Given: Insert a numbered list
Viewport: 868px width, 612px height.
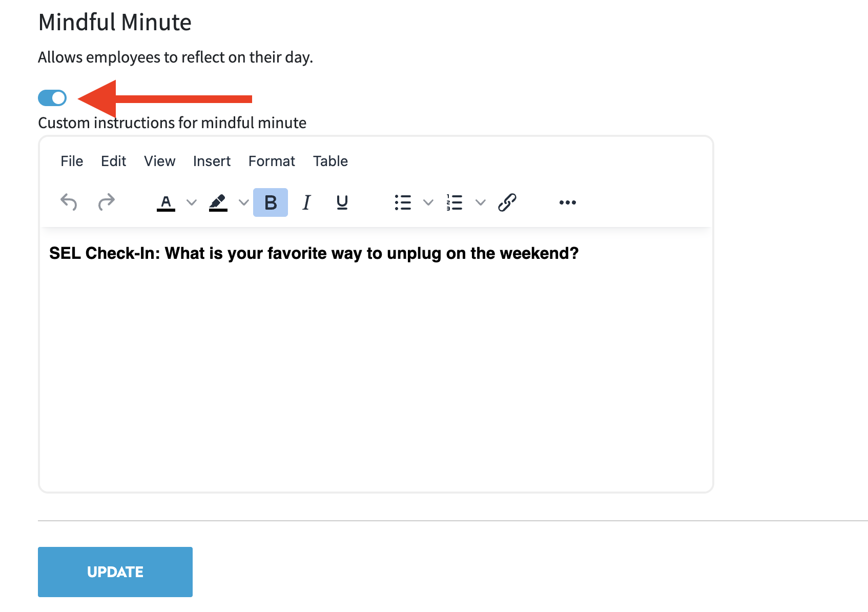Looking at the screenshot, I should coord(454,202).
